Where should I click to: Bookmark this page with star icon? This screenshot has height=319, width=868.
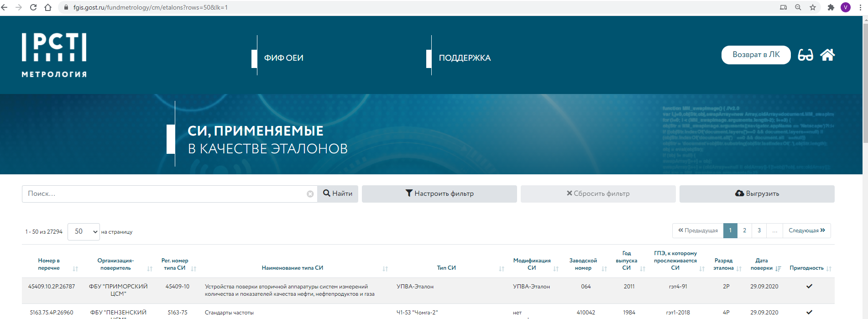click(x=813, y=7)
